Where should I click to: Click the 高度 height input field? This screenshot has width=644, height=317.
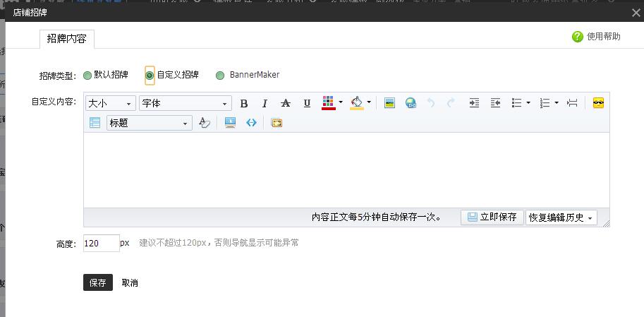pos(102,243)
